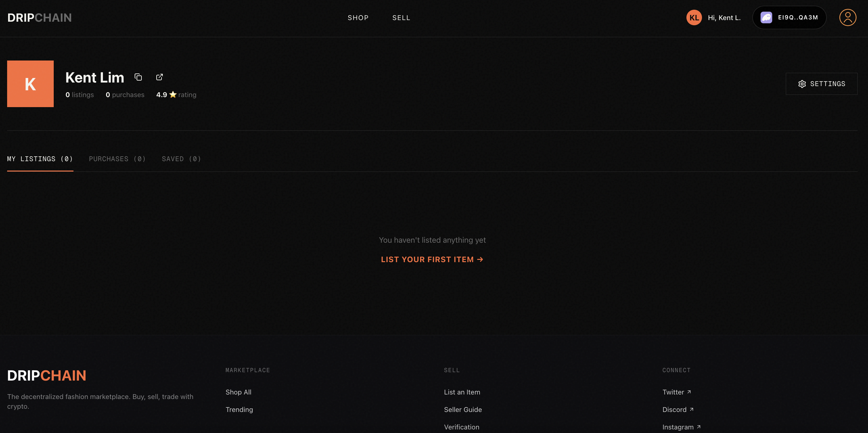Screen dimensions: 868x433
Task: Click the orange K profile picture
Action: click(30, 84)
